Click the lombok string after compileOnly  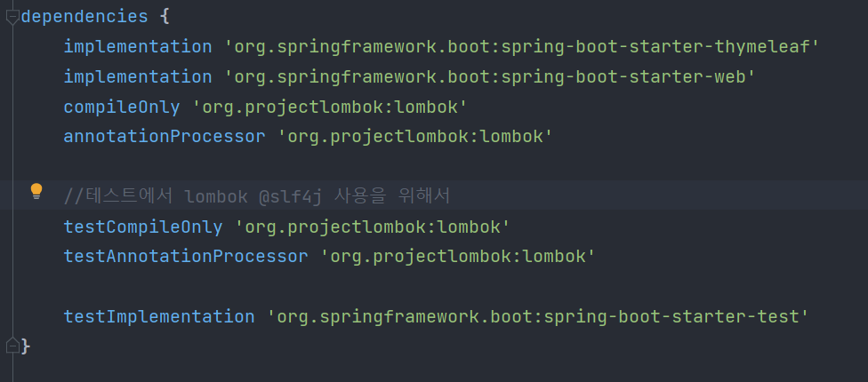click(x=329, y=107)
